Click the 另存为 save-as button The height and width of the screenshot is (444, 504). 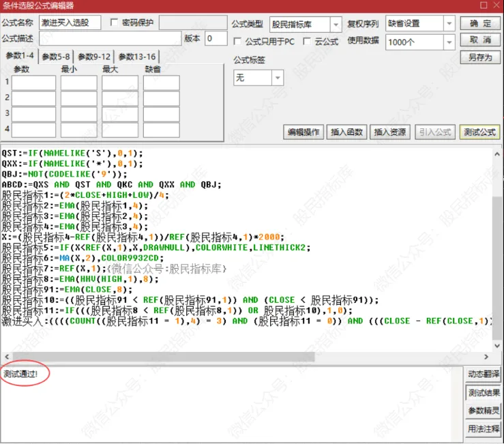tap(480, 57)
